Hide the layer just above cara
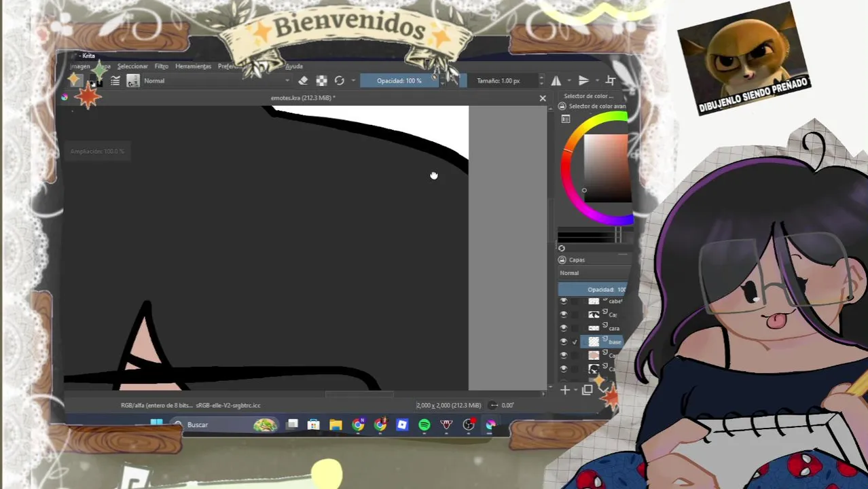 pos(563,314)
